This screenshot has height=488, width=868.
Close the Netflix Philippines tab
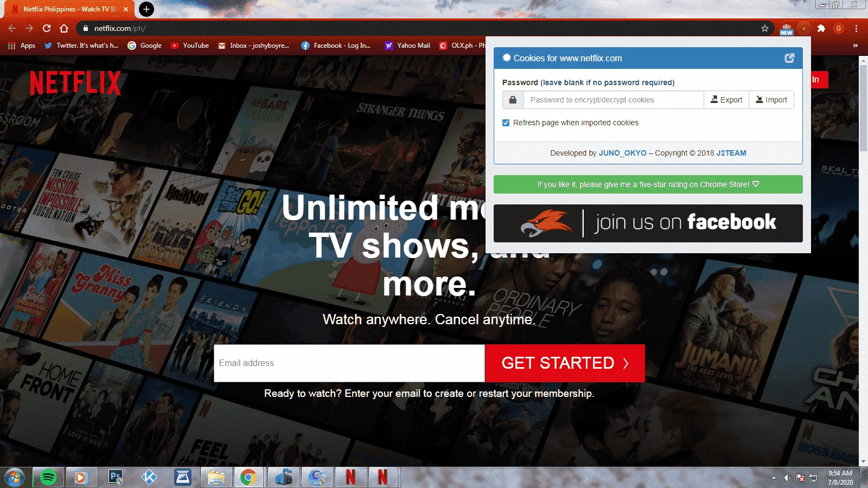[126, 9]
